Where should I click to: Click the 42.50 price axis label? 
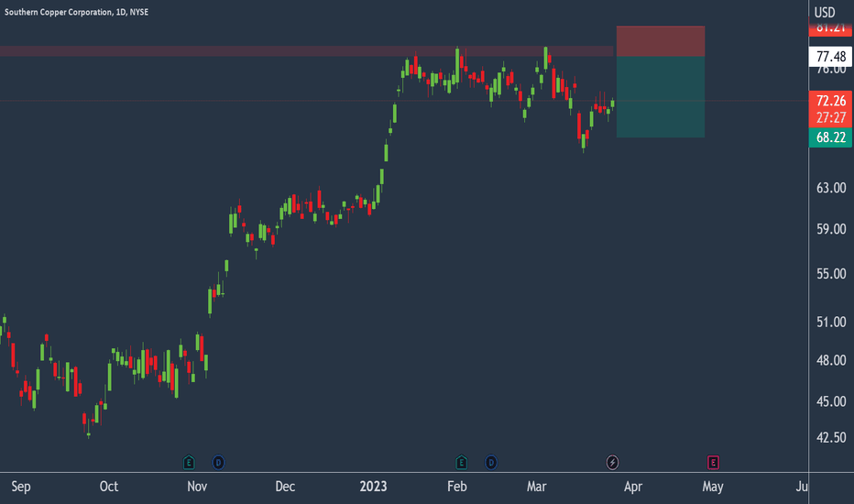click(831, 437)
